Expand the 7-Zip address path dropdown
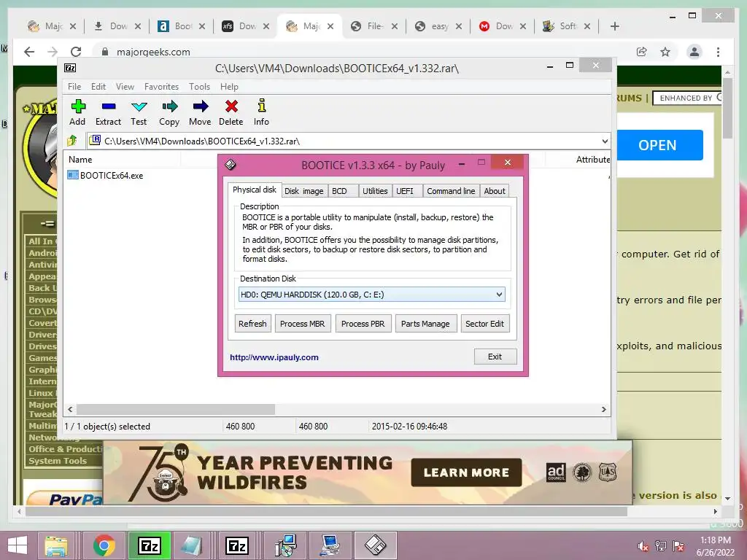The height and width of the screenshot is (560, 747). pos(605,141)
